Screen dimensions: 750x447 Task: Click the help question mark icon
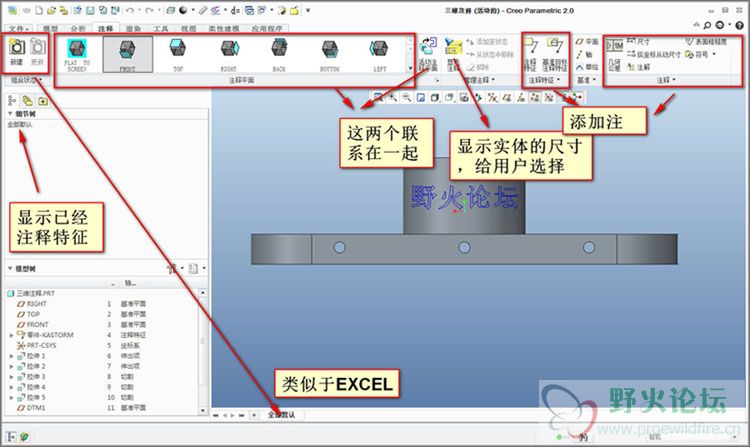pos(739,25)
